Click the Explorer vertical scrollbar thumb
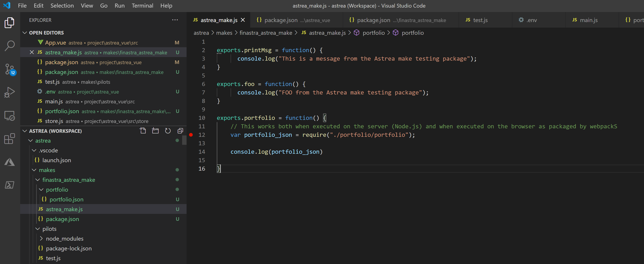Image resolution: width=644 pixels, height=264 pixels. point(184,140)
